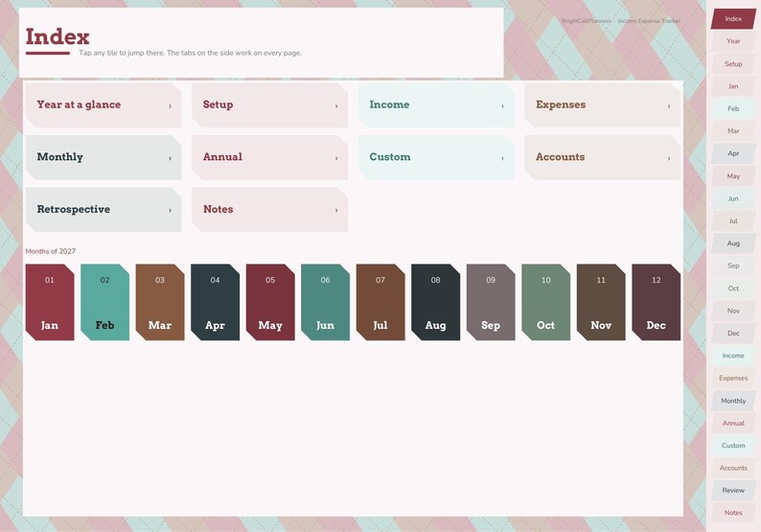The height and width of the screenshot is (532, 761).
Task: Open the 06 Jun month card
Action: point(325,302)
